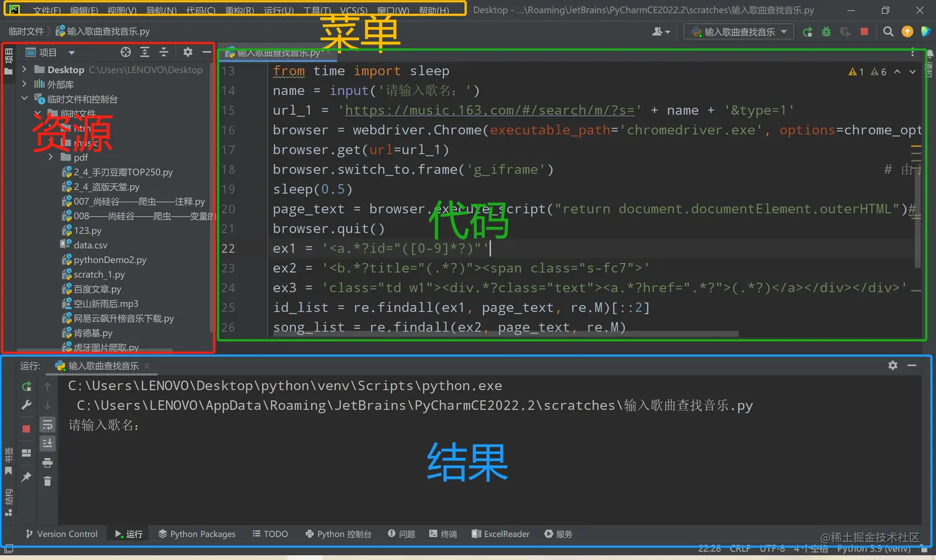
Task: Collapse all items in project panel
Action: 163,53
